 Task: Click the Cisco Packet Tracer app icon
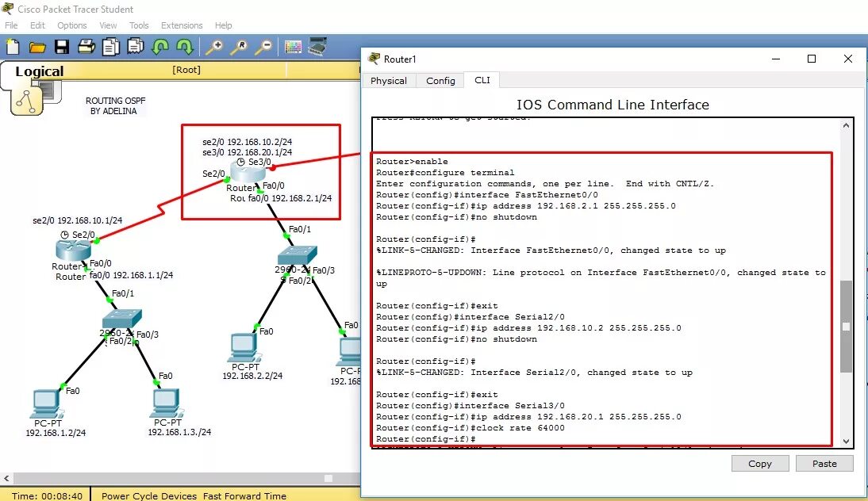8,8
